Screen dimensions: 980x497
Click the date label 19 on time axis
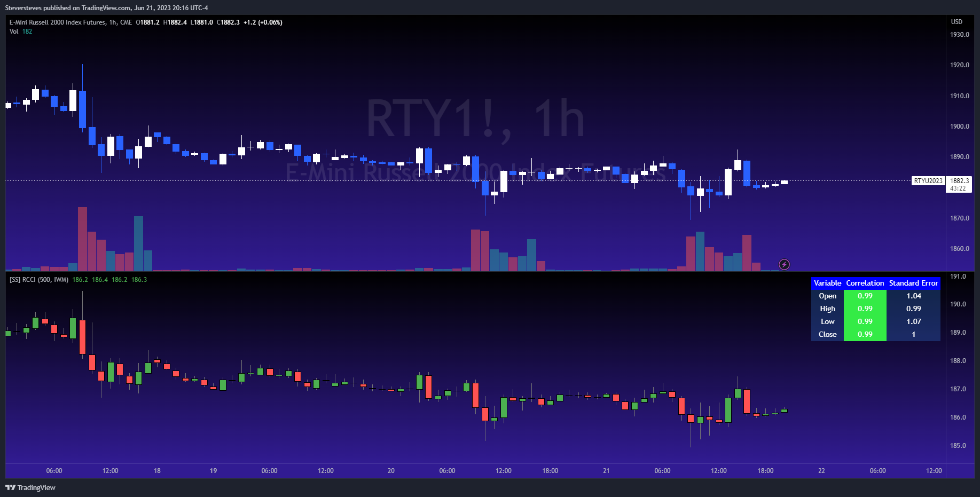click(213, 471)
